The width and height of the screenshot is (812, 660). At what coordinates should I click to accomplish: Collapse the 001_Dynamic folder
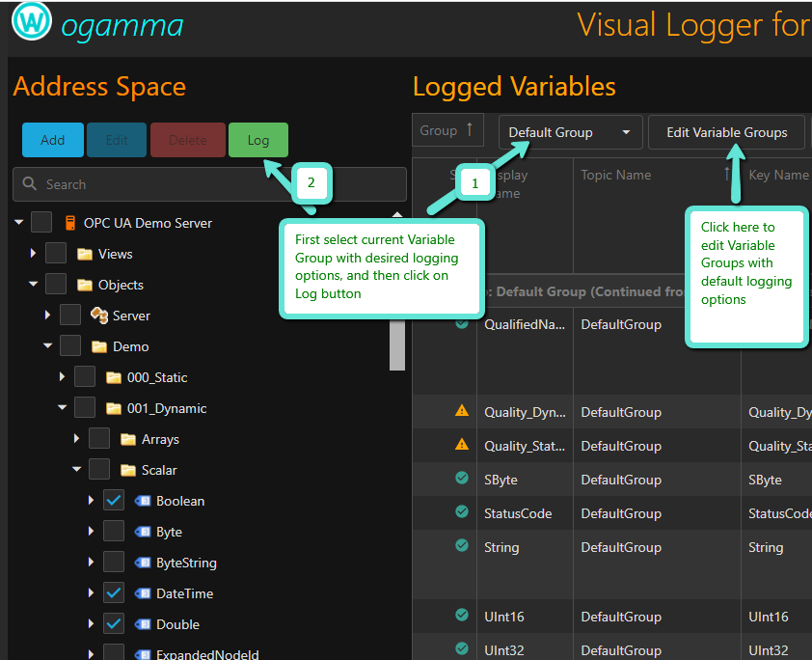[x=63, y=408]
